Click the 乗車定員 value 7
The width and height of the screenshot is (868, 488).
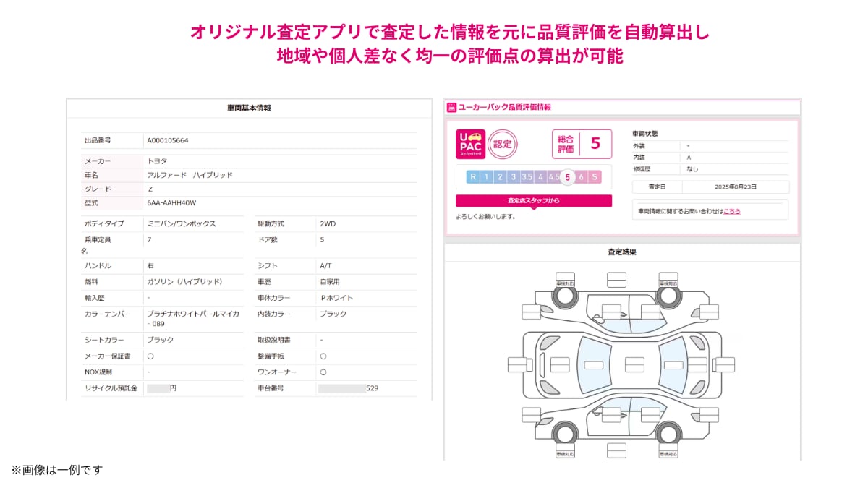click(149, 239)
